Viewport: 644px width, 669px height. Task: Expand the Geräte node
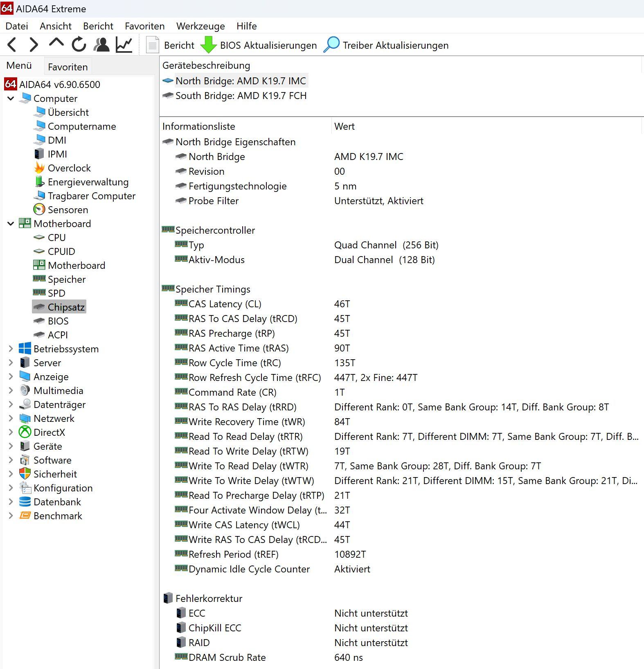11,446
